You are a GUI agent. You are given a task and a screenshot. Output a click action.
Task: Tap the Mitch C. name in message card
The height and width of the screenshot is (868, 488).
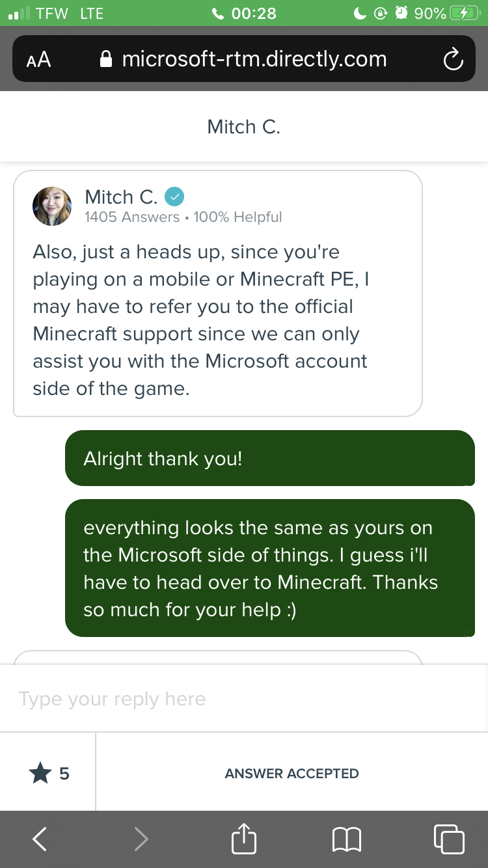tap(121, 197)
